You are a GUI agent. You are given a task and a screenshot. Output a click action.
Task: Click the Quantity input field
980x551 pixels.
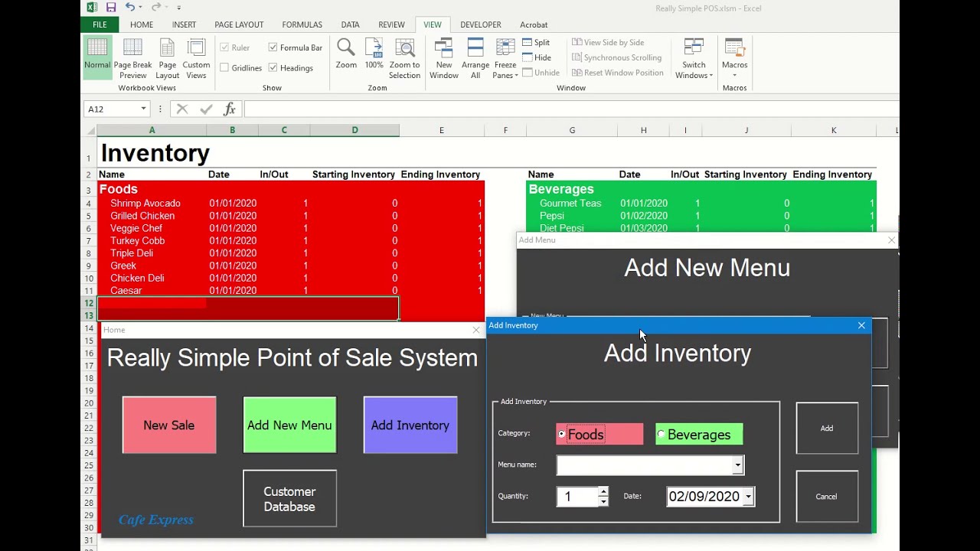[578, 497]
